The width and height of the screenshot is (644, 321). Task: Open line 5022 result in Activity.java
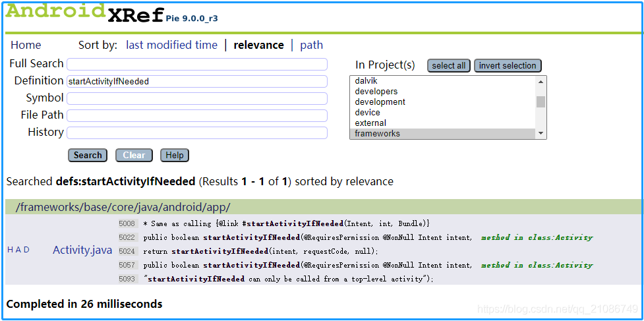[x=127, y=237]
